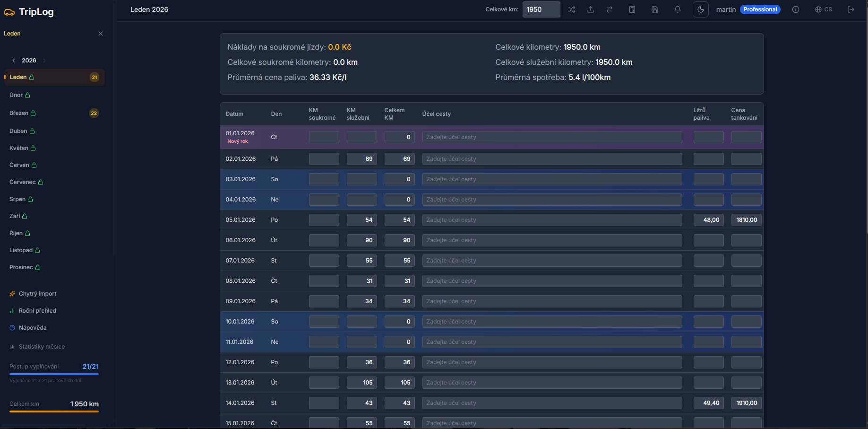Click the Účel cesty field for 02.01.2026

[552, 159]
